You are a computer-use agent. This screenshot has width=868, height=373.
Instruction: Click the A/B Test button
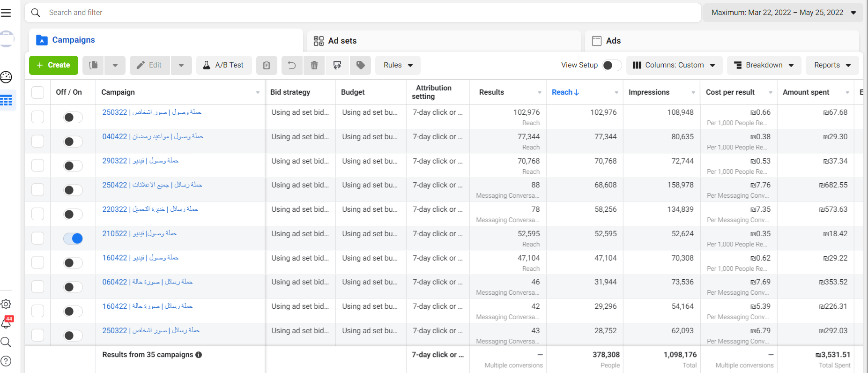coord(223,65)
